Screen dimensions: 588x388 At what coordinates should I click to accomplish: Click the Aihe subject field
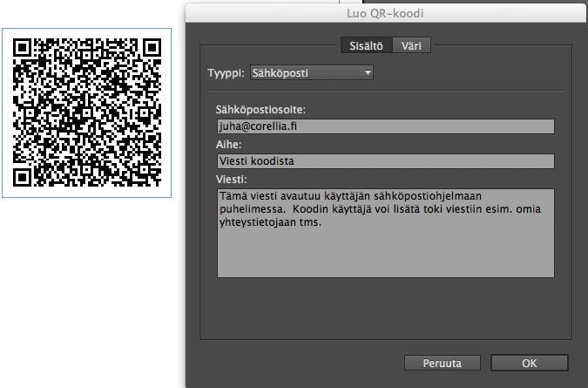tap(386, 161)
